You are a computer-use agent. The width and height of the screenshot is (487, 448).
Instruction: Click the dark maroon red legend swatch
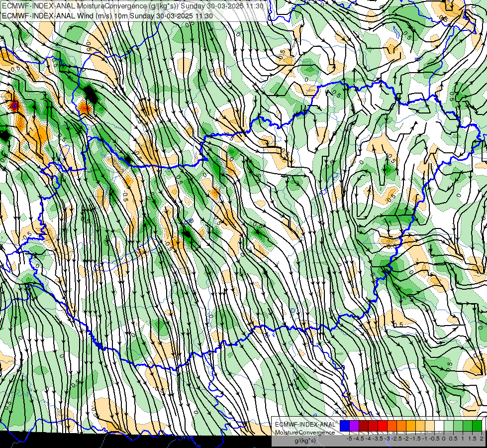coord(364,426)
